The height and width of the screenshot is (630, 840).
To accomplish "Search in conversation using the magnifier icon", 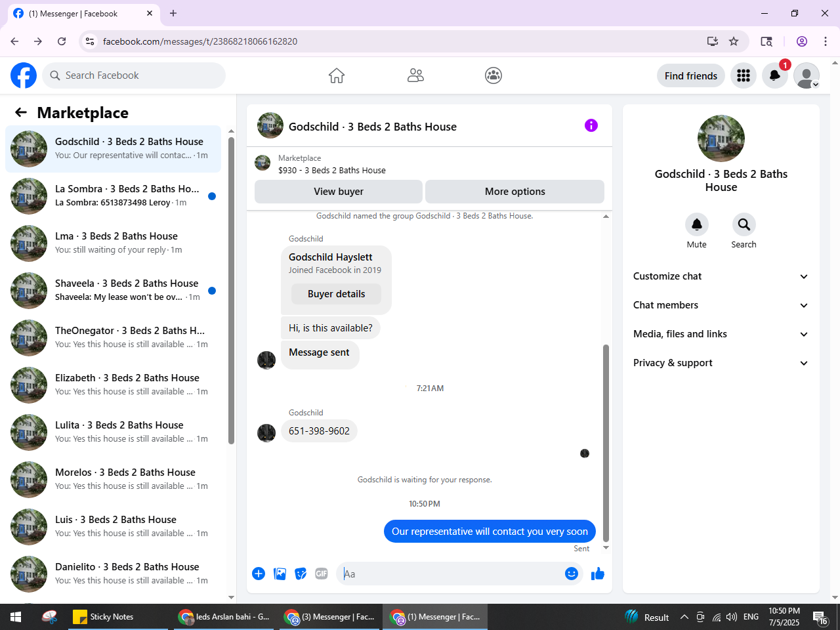I will point(744,224).
